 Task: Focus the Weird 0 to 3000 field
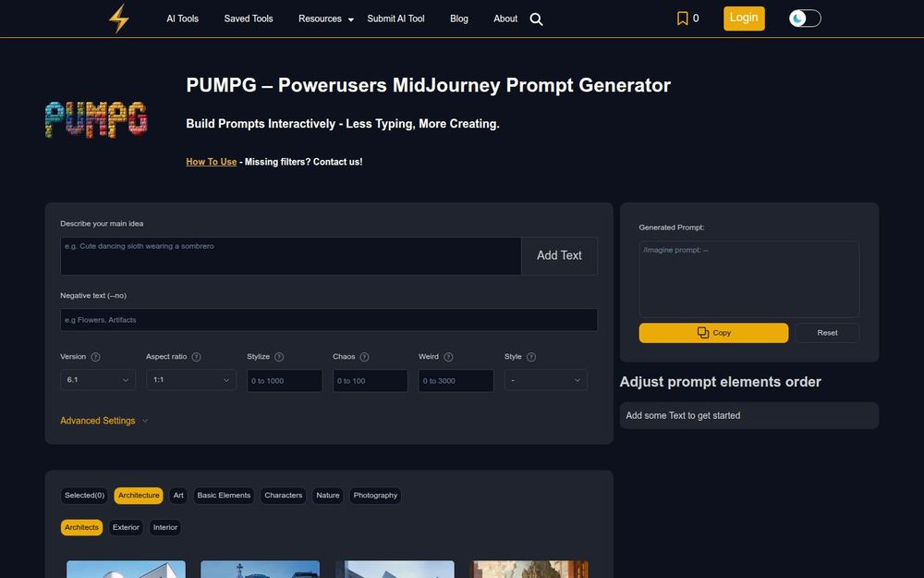456,380
